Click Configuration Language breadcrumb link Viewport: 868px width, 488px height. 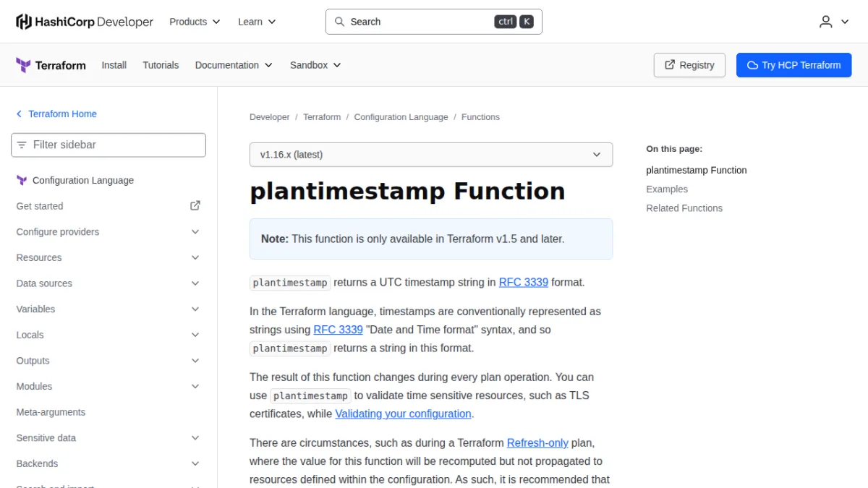click(x=401, y=117)
